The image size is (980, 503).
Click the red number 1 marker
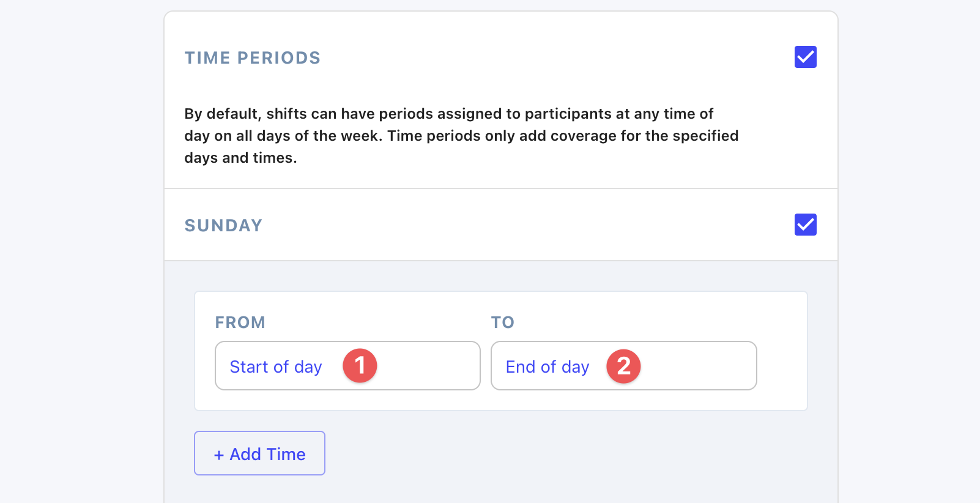[360, 366]
